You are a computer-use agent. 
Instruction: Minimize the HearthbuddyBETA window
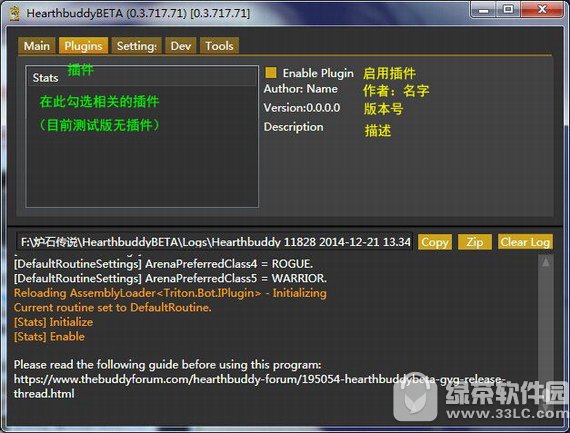[484, 10]
